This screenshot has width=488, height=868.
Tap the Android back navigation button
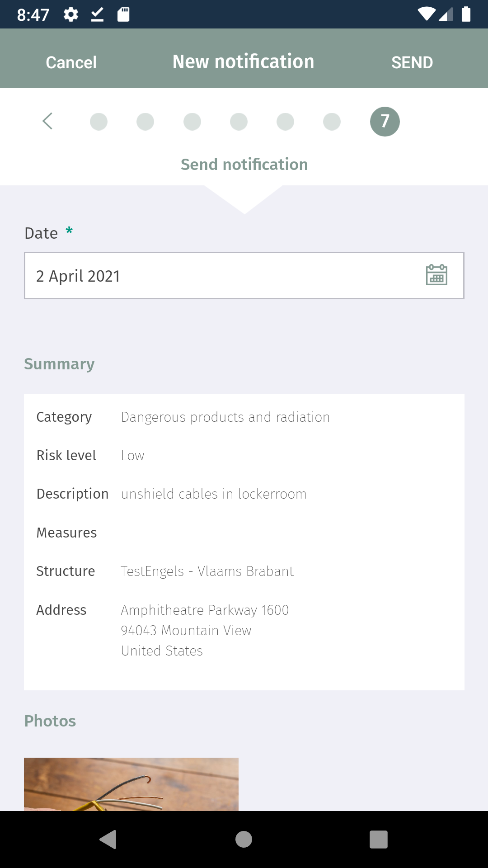[108, 840]
